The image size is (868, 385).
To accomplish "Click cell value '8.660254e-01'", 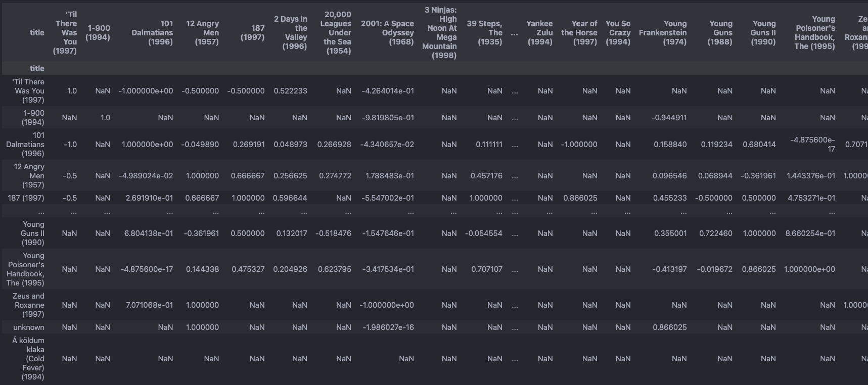I will (810, 233).
